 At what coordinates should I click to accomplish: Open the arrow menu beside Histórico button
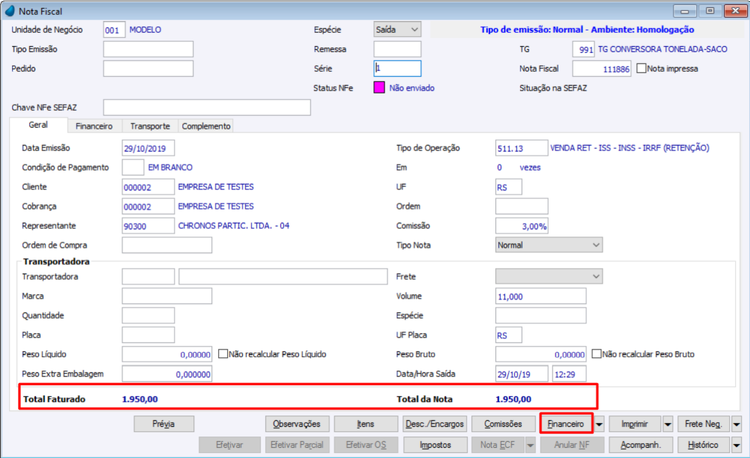coord(737,445)
